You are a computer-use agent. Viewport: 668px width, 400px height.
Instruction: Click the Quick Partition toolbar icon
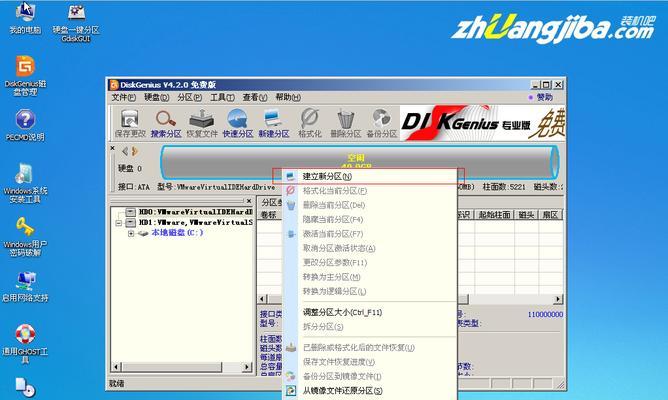pyautogui.click(x=238, y=123)
